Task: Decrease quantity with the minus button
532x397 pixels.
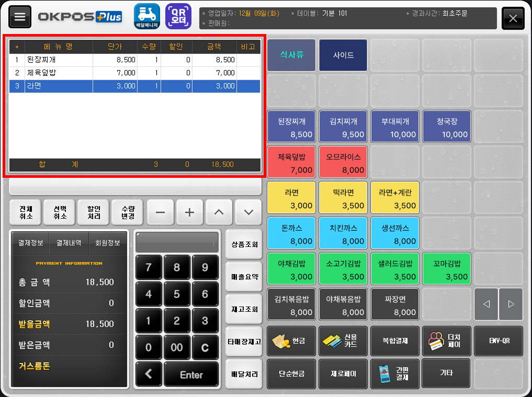Action: tap(161, 212)
